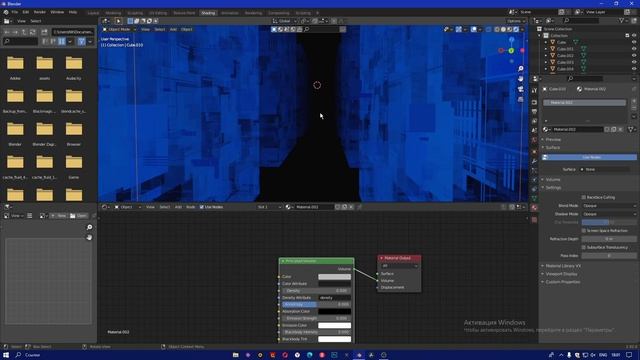Open Material Output target All dropdown
This screenshot has height=360, width=640.
[400, 266]
